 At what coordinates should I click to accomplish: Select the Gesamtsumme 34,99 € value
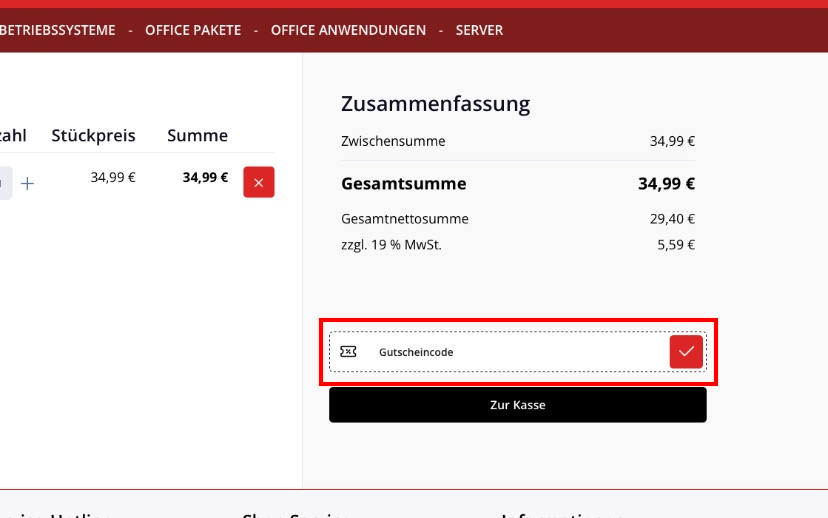(x=666, y=183)
